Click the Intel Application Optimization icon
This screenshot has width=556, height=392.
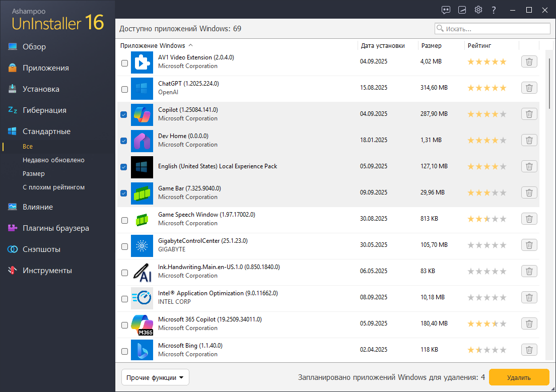click(x=142, y=298)
